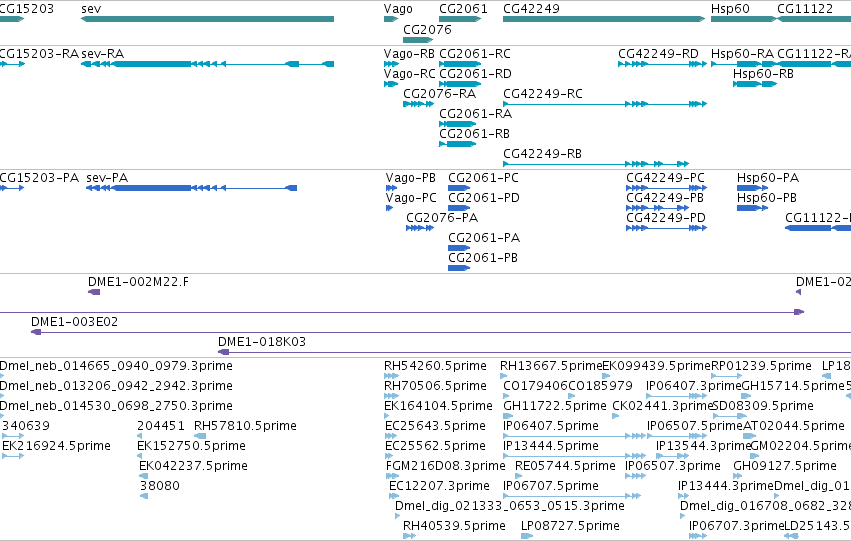Click the sev-PA protein label
851x541 pixels.
(107, 178)
